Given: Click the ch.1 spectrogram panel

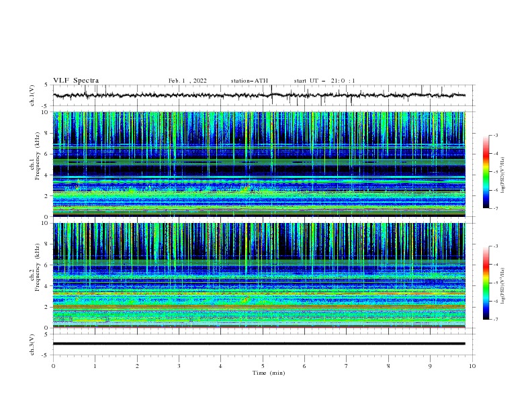Looking at the screenshot, I should (259, 164).
